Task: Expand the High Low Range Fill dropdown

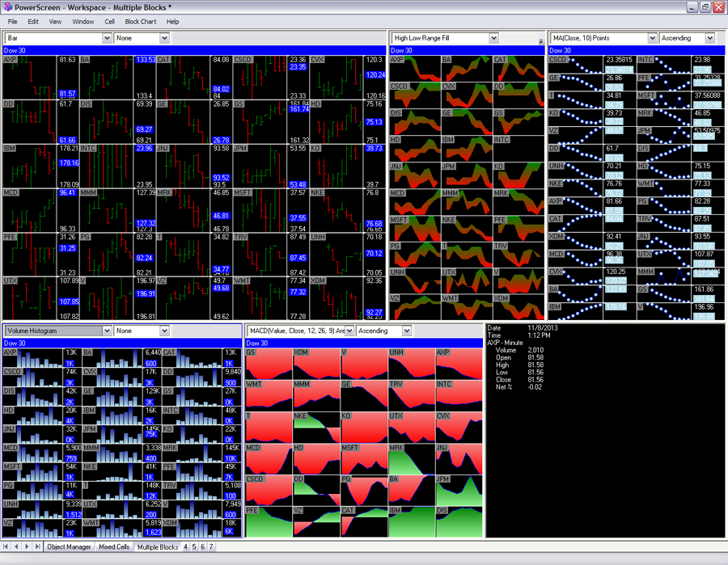Action: click(493, 38)
